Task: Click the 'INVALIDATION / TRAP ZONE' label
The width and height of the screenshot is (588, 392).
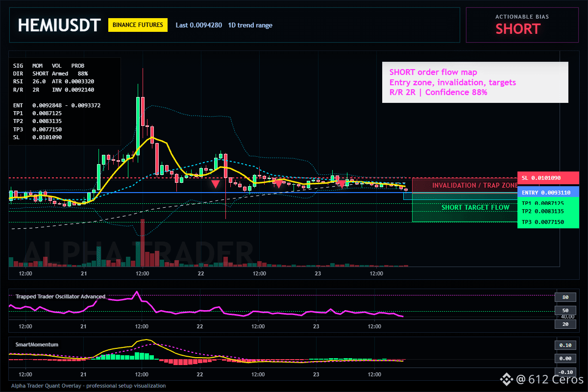Action: 474,186
